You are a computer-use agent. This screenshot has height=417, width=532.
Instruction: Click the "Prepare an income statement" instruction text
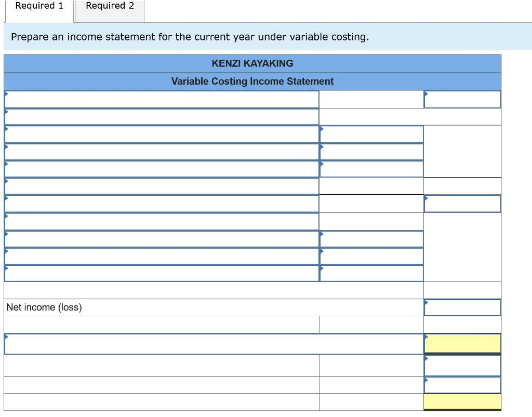tap(190, 37)
